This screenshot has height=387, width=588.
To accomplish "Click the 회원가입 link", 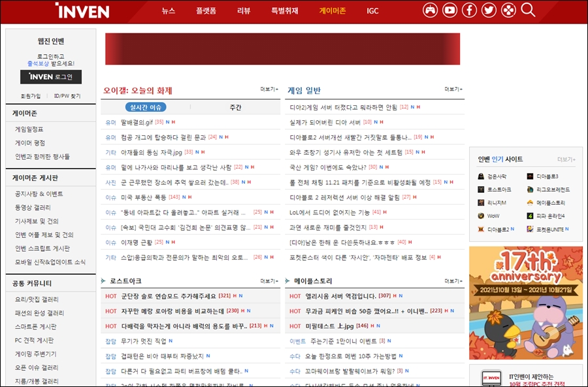I will pyautogui.click(x=31, y=96).
